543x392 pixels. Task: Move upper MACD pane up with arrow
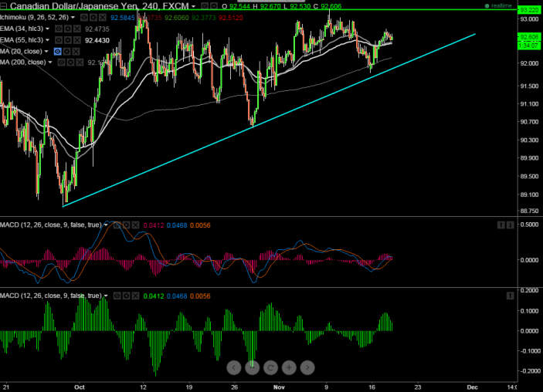(x=501, y=225)
